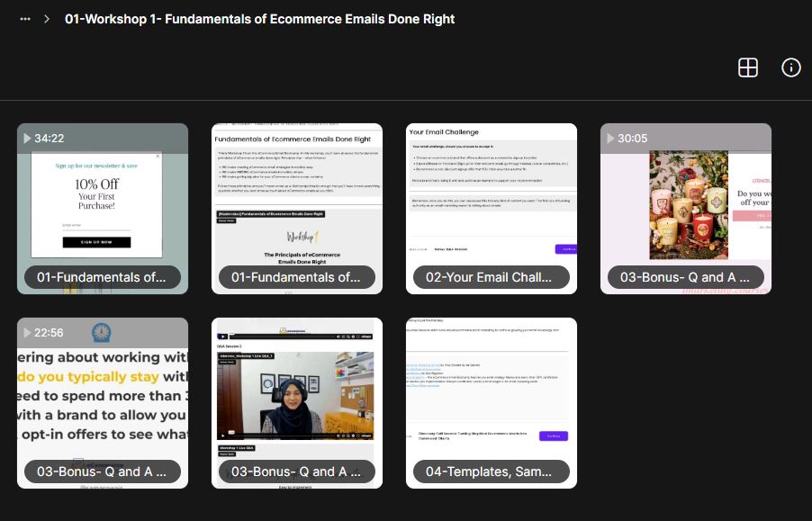The height and width of the screenshot is (521, 812).
Task: Click the '04-Templates, Sam...' name label
Action: (x=491, y=471)
